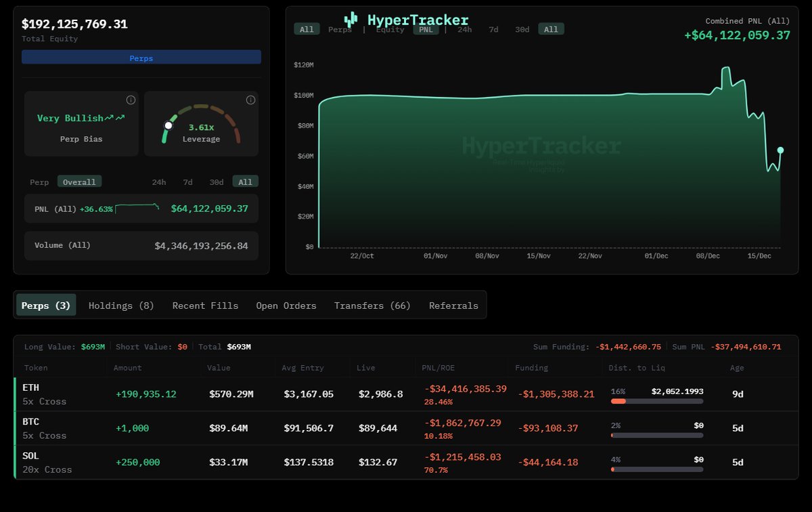Click the Leverage info icon
Viewport: 812px width, 512px height.
pos(250,100)
